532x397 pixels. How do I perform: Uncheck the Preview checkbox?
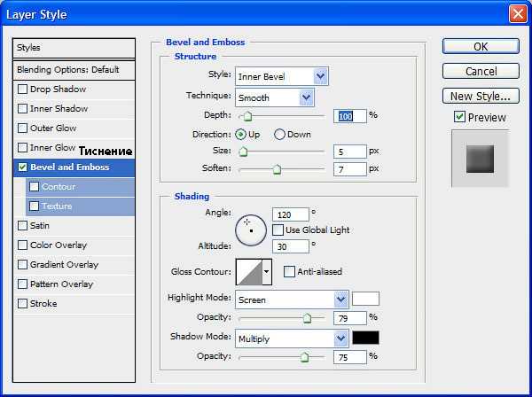[459, 117]
